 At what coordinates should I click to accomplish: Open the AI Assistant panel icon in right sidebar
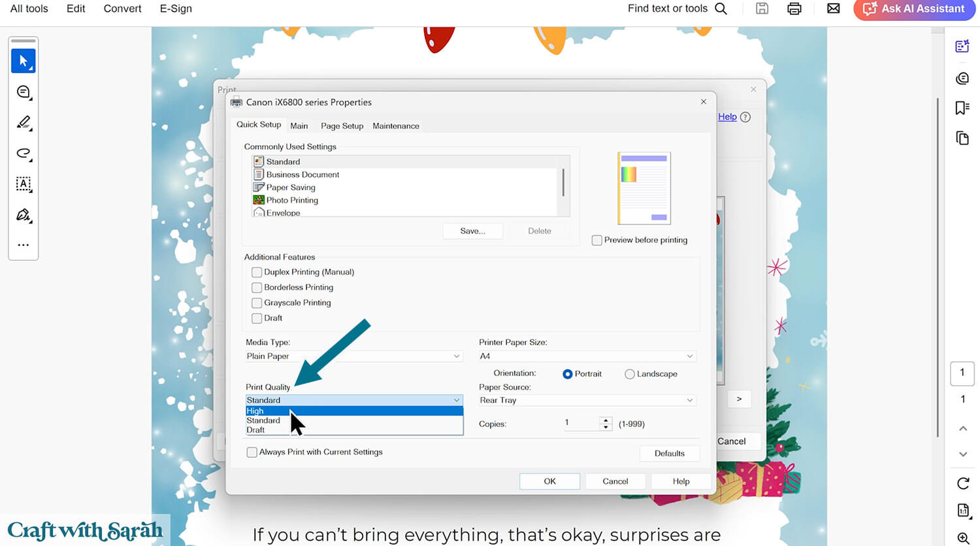click(962, 46)
